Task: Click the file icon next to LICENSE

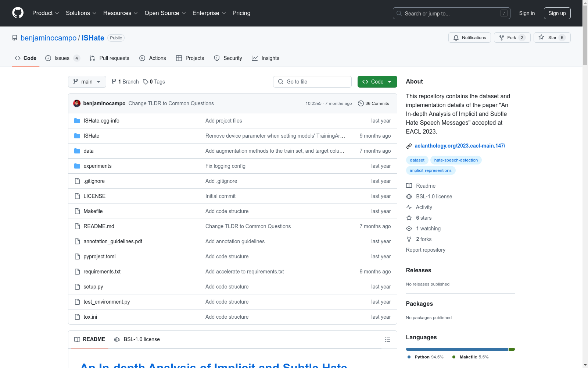Action: (x=77, y=196)
